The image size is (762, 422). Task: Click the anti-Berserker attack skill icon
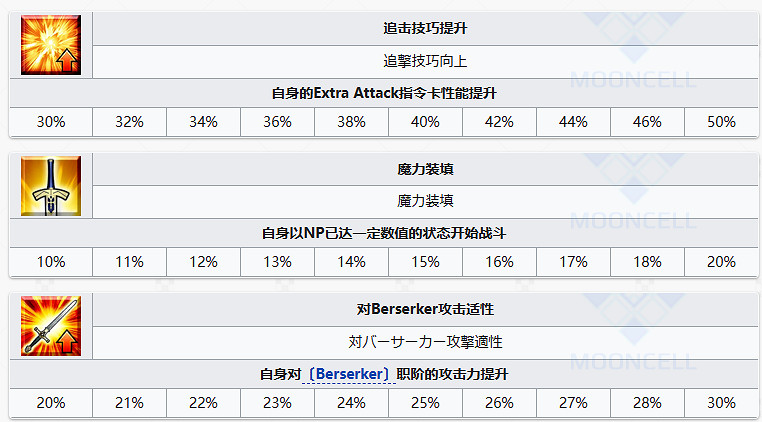pyautogui.click(x=50, y=326)
